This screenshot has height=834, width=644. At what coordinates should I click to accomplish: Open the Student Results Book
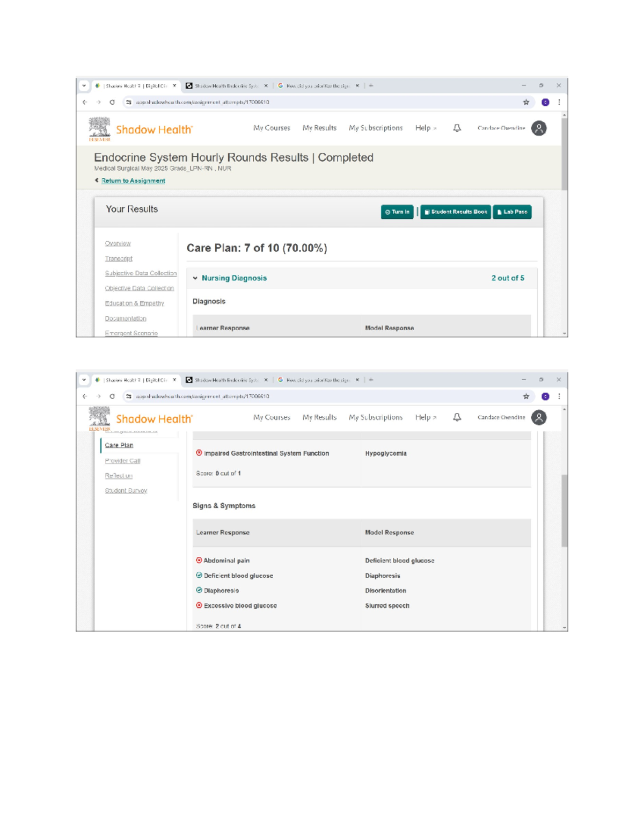(x=456, y=212)
